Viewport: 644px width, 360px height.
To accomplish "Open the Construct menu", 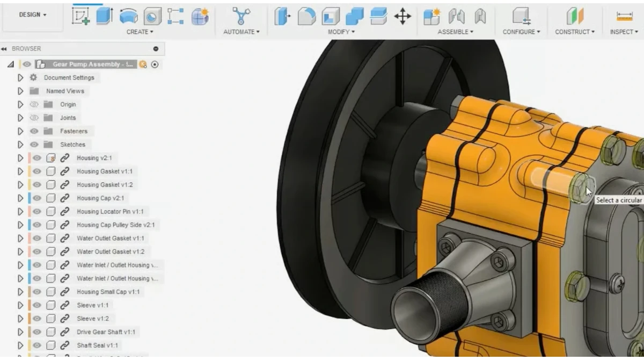I will (575, 32).
